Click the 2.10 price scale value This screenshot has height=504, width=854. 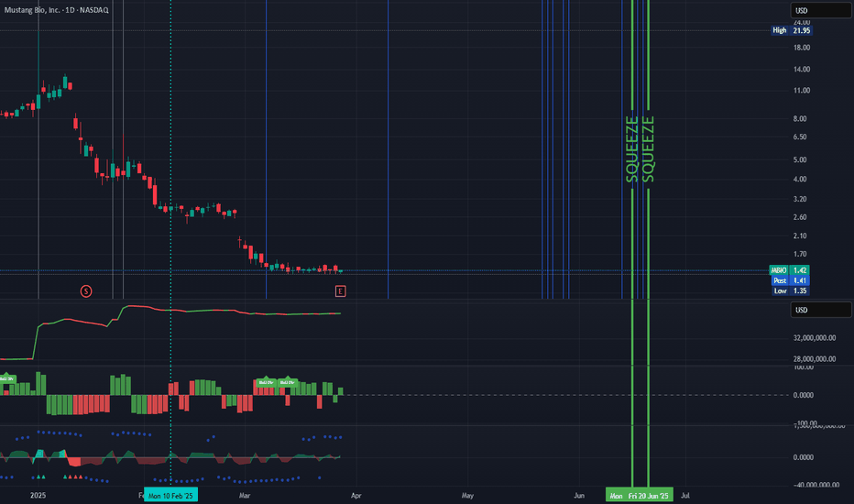(x=800, y=236)
